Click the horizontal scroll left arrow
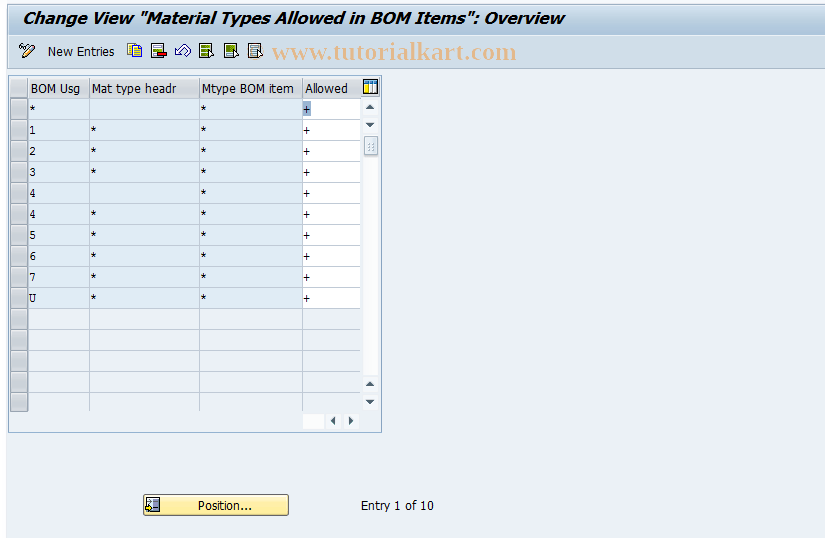 tap(333, 421)
